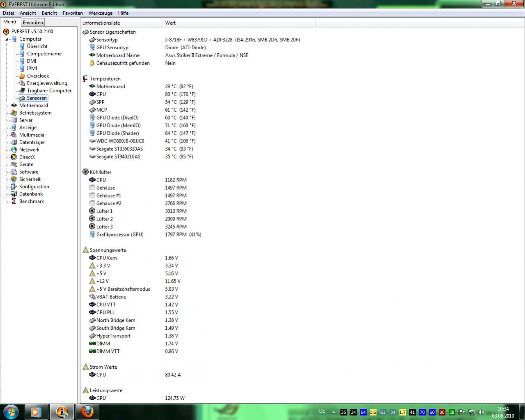
Task: Click the Temperaturen thermometer icon
Action: point(85,79)
